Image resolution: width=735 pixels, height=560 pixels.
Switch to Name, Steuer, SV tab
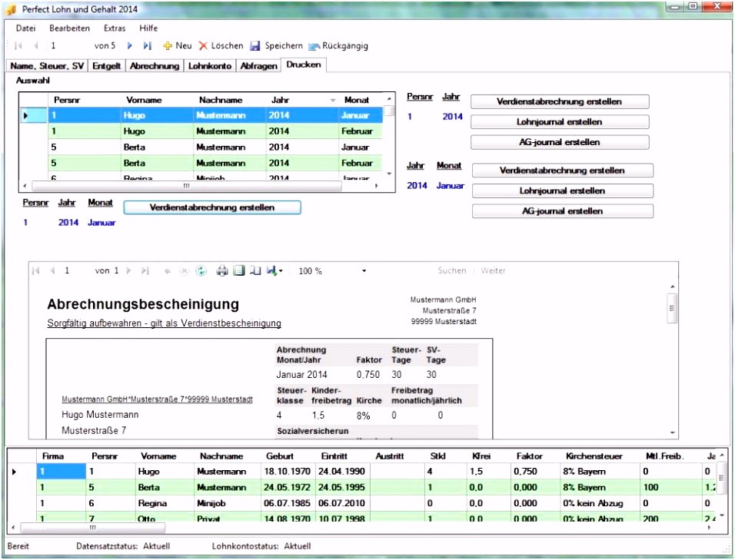[x=47, y=66]
